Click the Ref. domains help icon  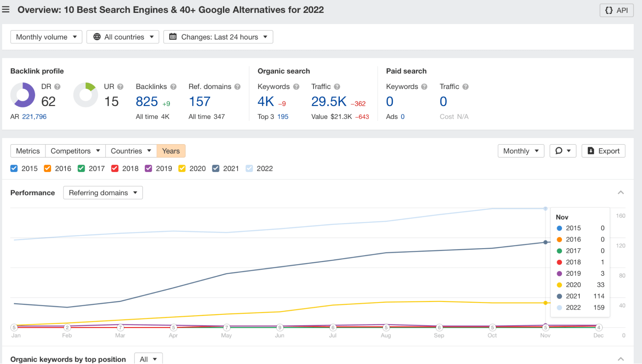click(x=237, y=87)
